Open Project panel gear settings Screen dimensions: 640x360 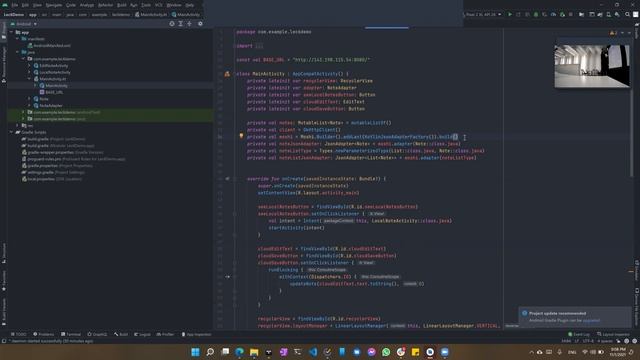click(x=200, y=24)
